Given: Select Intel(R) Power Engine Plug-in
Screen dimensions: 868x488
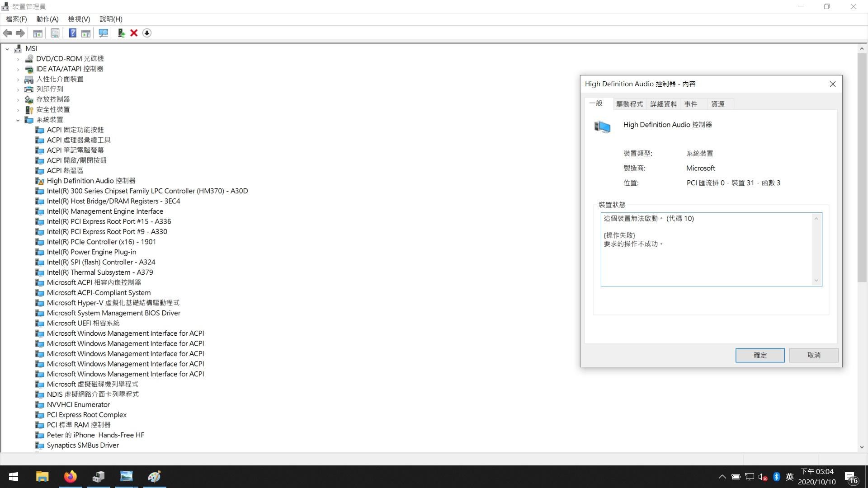Looking at the screenshot, I should coord(91,252).
